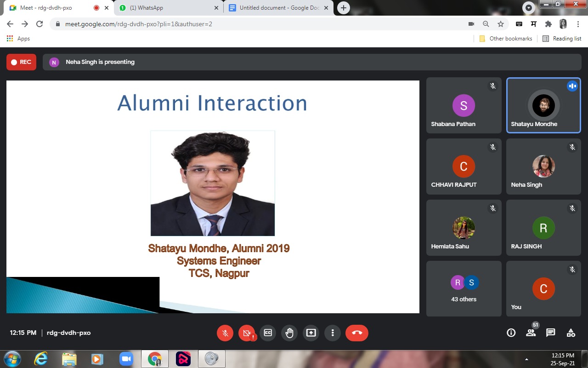The height and width of the screenshot is (368, 588).
Task: Unmute the microphone in Meet controls
Action: point(225,333)
